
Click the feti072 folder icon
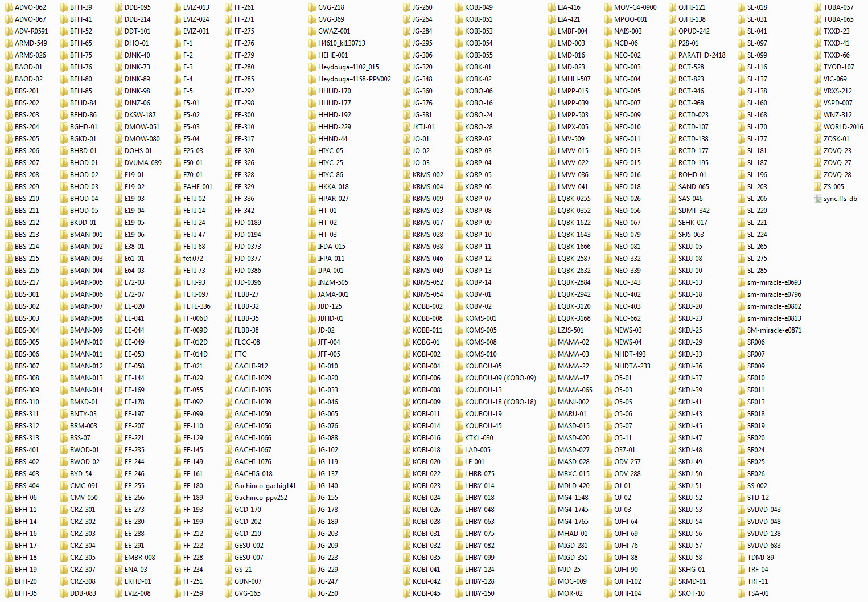(177, 259)
